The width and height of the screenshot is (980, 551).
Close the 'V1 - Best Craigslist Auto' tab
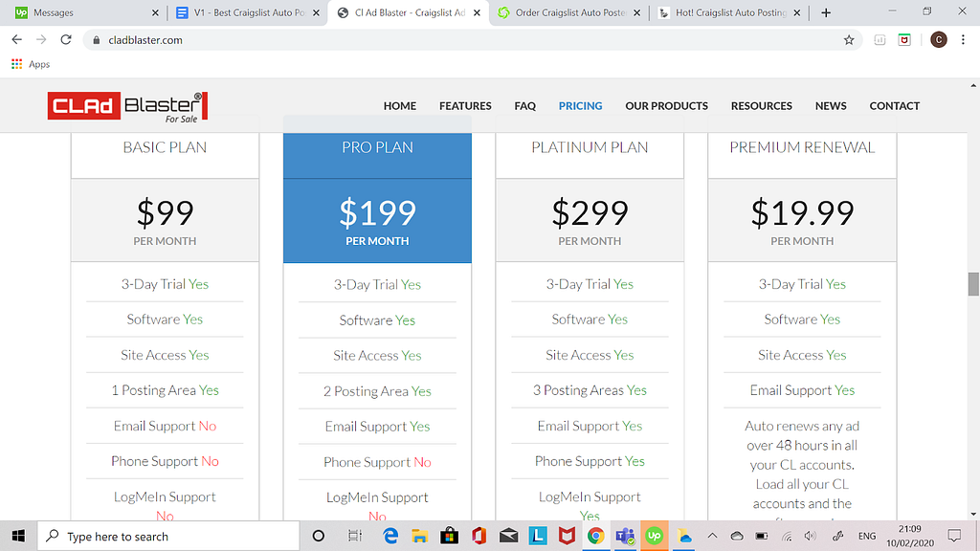(316, 12)
